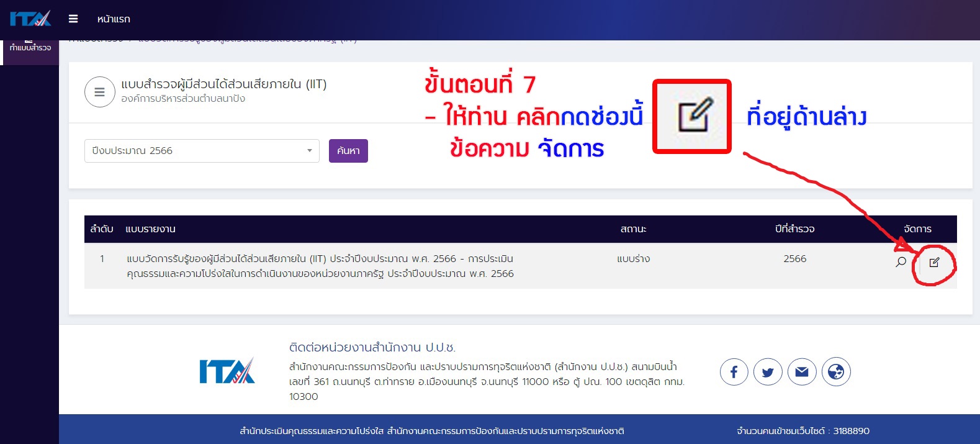This screenshot has width=980, height=444.
Task: Click the ปีที่สำรวจ column header
Action: tap(794, 229)
